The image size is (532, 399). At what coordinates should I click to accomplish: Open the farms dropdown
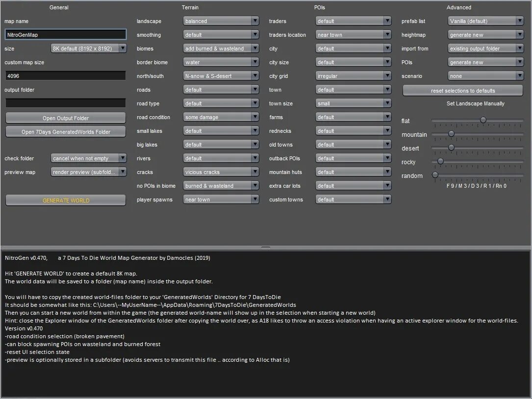[x=353, y=117]
